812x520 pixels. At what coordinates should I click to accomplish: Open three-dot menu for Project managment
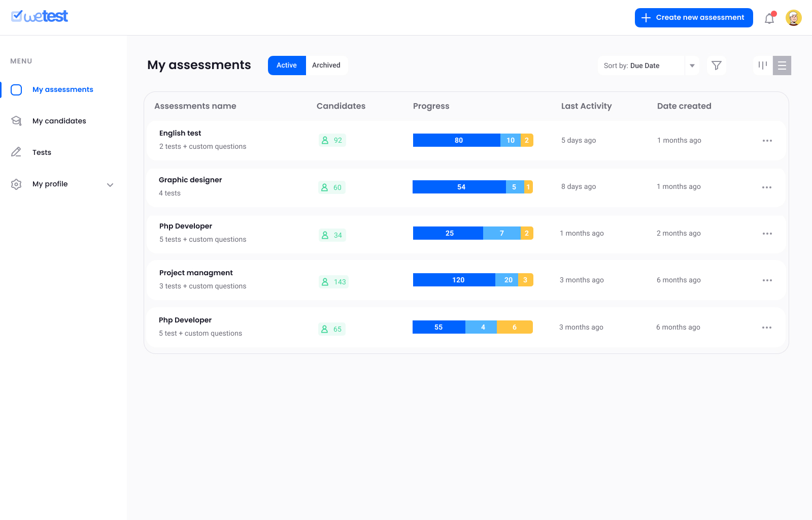coord(767,280)
